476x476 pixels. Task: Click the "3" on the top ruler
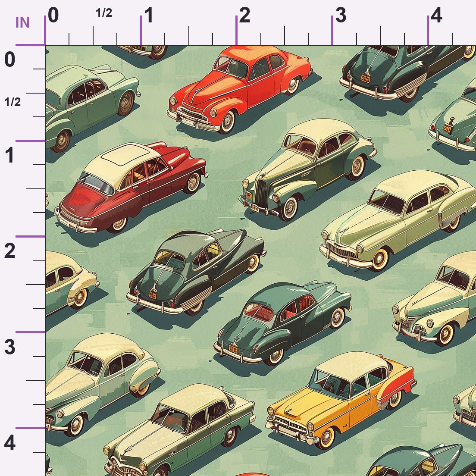(x=341, y=15)
